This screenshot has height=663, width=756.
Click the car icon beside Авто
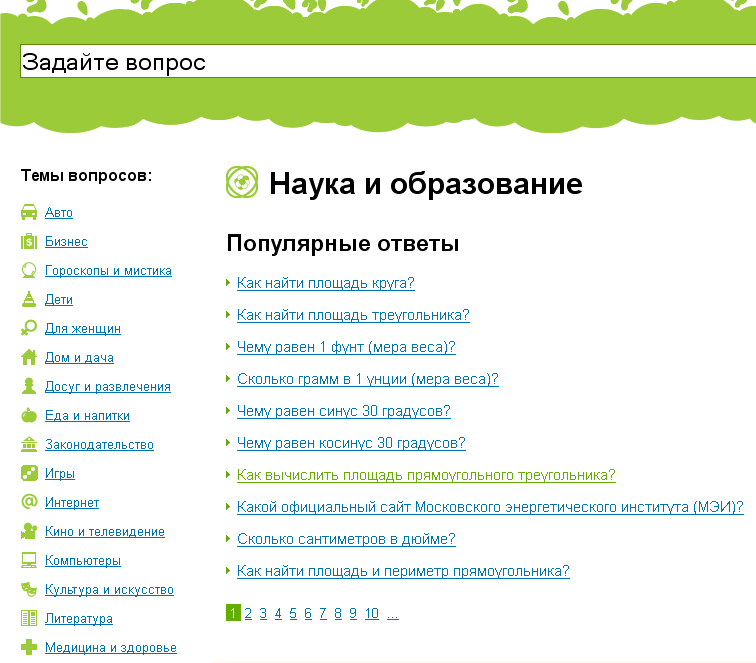tap(29, 212)
